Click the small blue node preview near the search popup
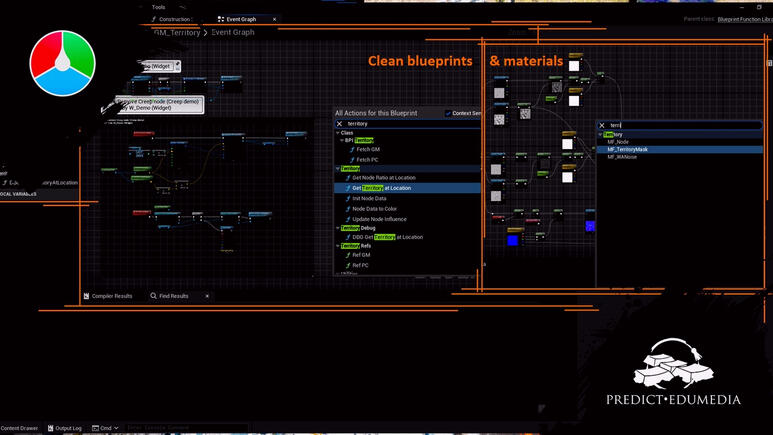 590,226
